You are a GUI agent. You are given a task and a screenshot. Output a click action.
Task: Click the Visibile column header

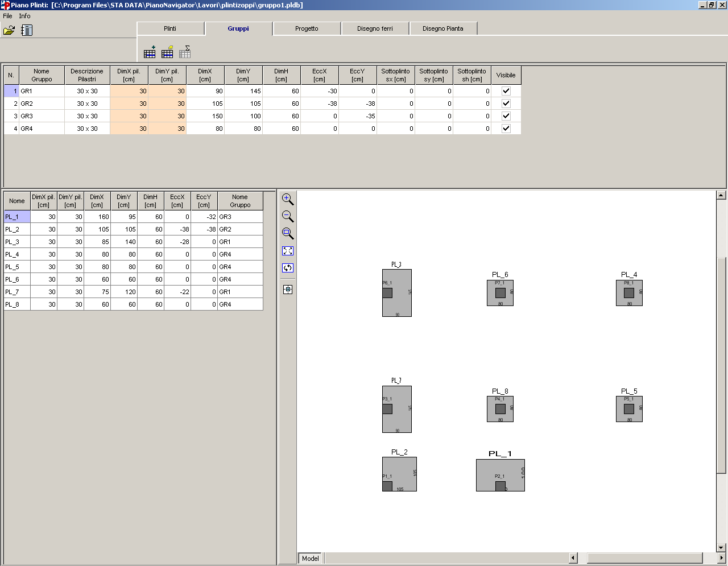[506, 75]
